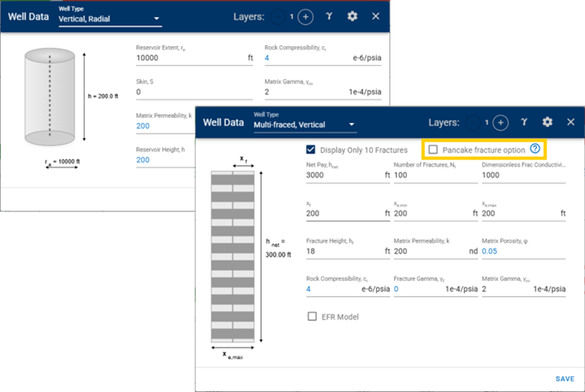
Task: Click the Matrix Porosity field
Action: [520, 251]
